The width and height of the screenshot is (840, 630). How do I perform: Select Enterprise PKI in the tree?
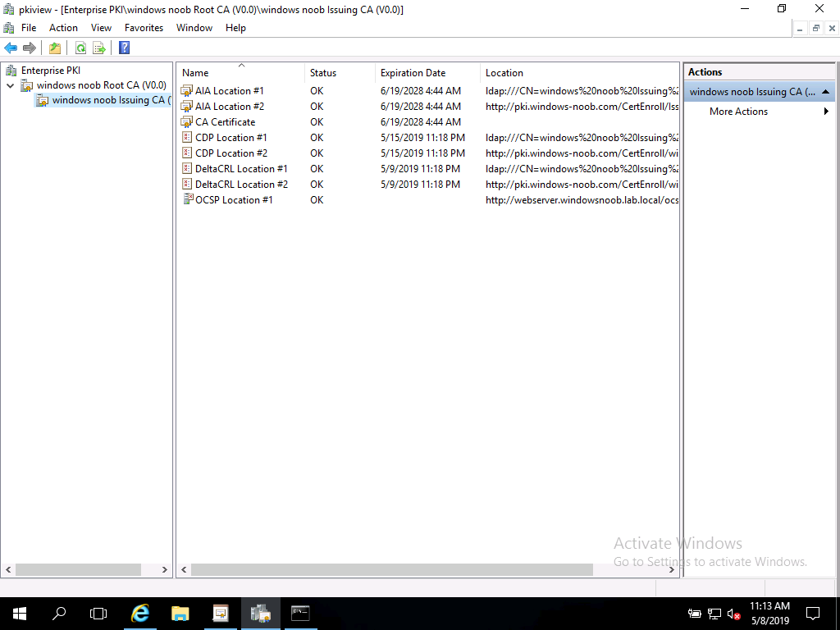point(51,71)
